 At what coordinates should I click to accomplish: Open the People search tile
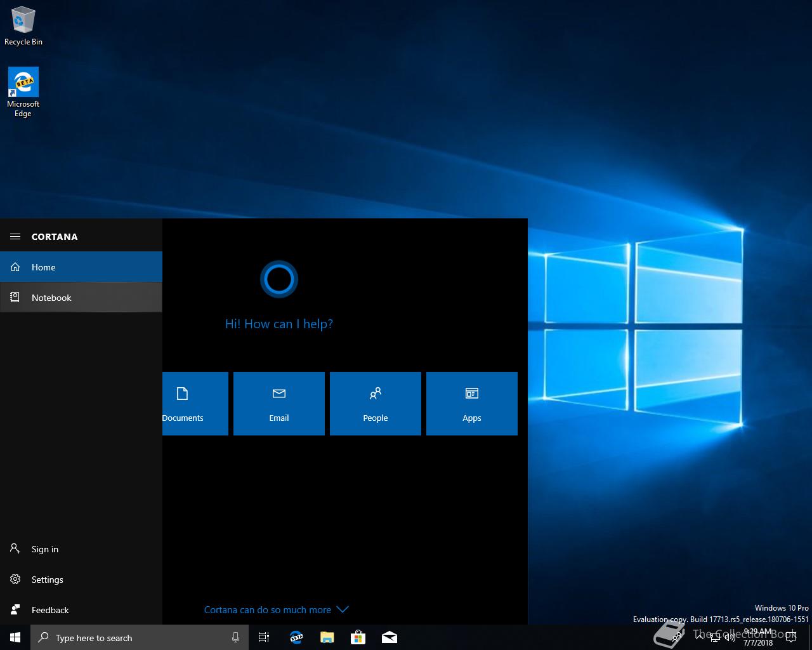[x=376, y=404]
